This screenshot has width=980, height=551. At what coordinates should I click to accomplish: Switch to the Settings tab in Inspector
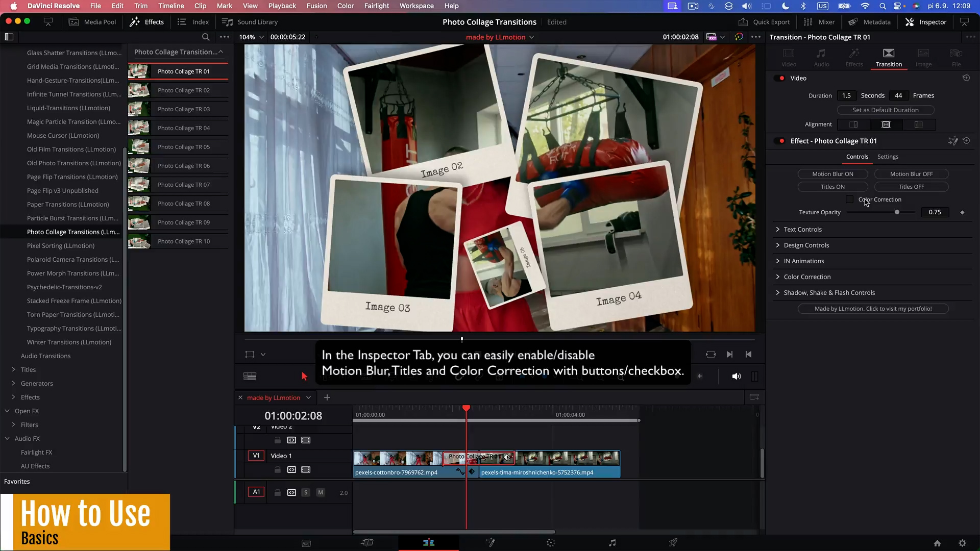888,157
